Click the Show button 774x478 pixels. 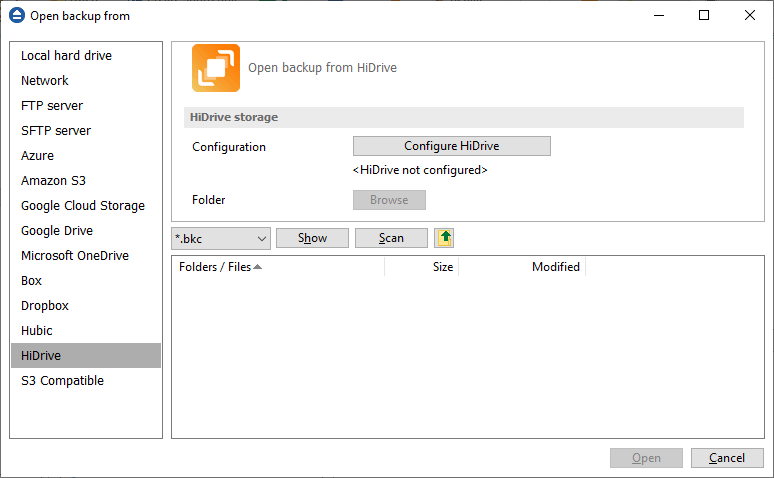tap(312, 238)
